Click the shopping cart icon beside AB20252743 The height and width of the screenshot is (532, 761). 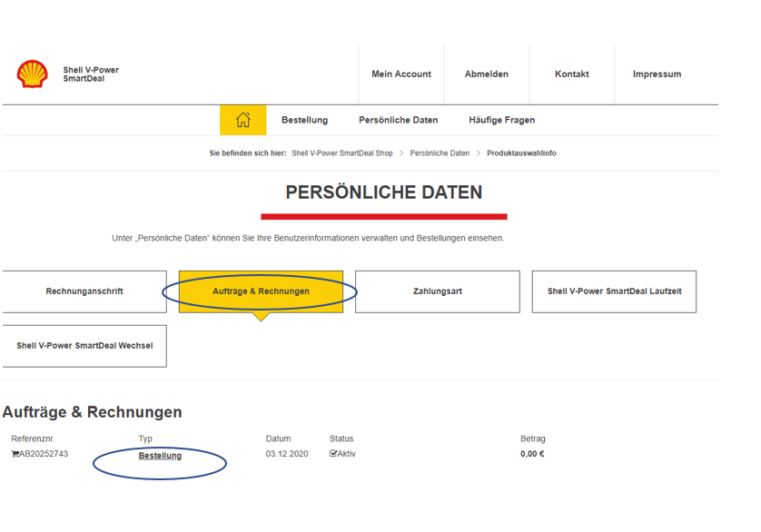(x=14, y=455)
